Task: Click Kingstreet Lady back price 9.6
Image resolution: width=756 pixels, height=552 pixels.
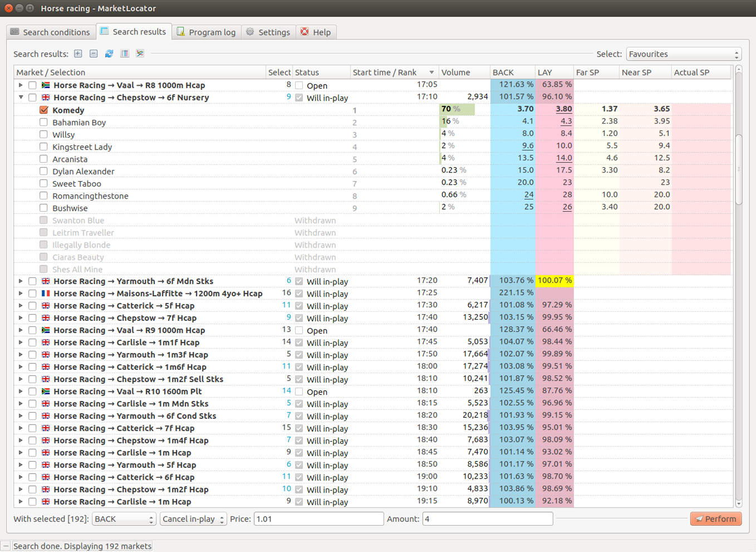Action: pyautogui.click(x=528, y=146)
